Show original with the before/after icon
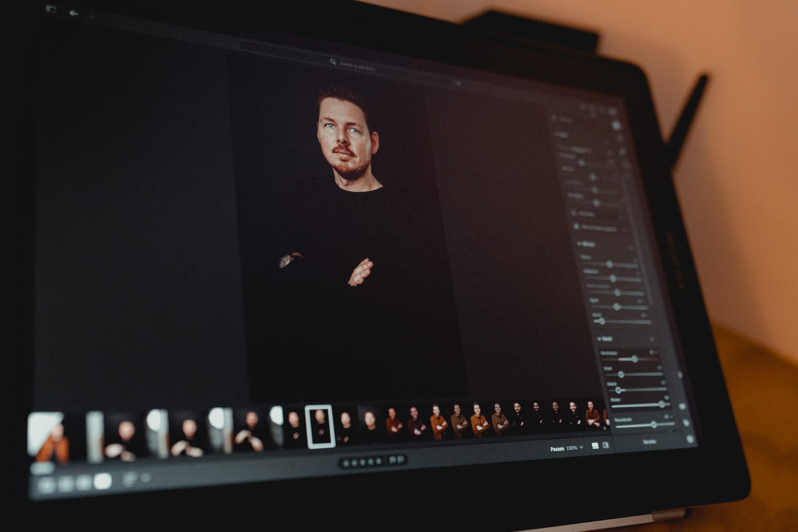 point(606,445)
